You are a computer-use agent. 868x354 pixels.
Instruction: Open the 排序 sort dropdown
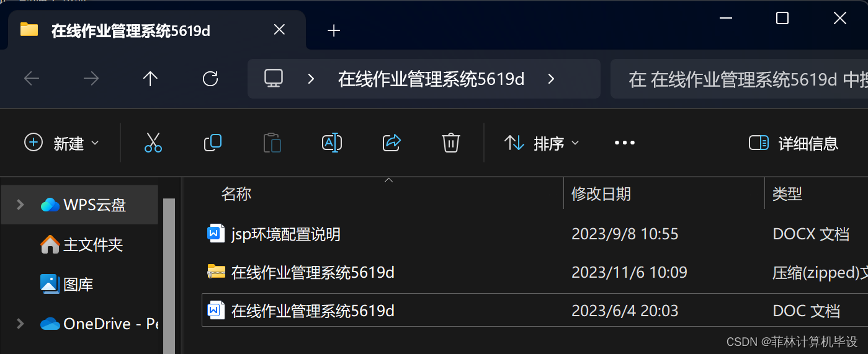point(542,143)
